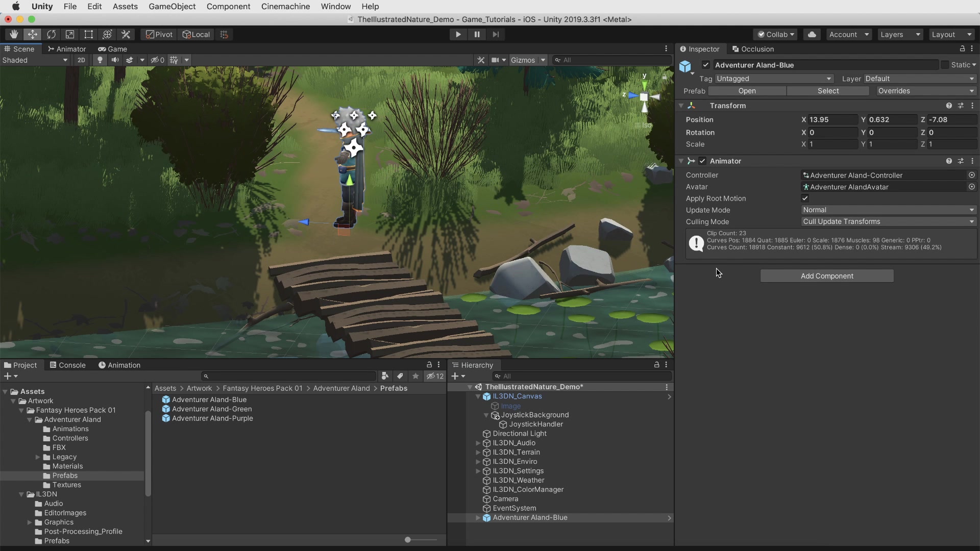
Task: Click the Pause button
Action: (x=477, y=34)
